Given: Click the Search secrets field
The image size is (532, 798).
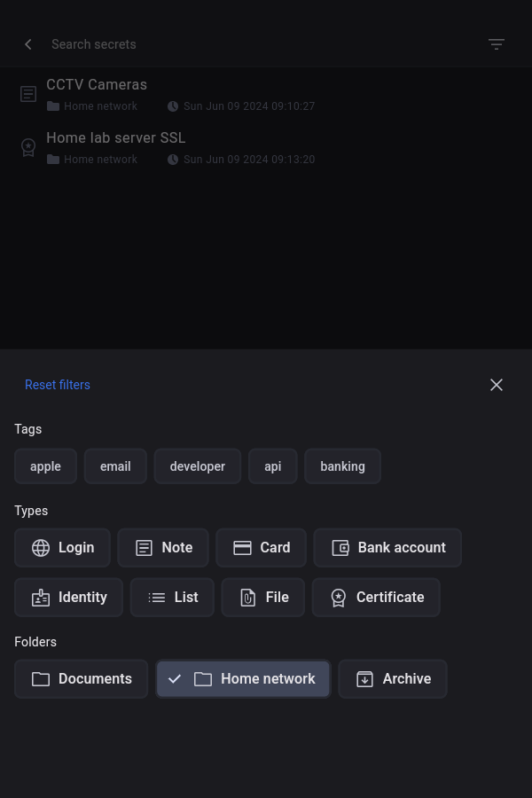Looking at the screenshot, I should pos(222,44).
